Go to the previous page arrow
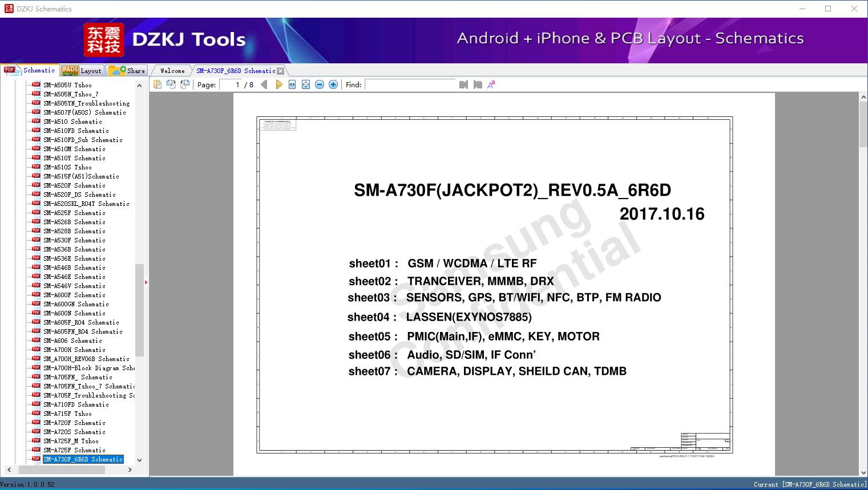The height and width of the screenshot is (490, 868). click(x=264, y=84)
